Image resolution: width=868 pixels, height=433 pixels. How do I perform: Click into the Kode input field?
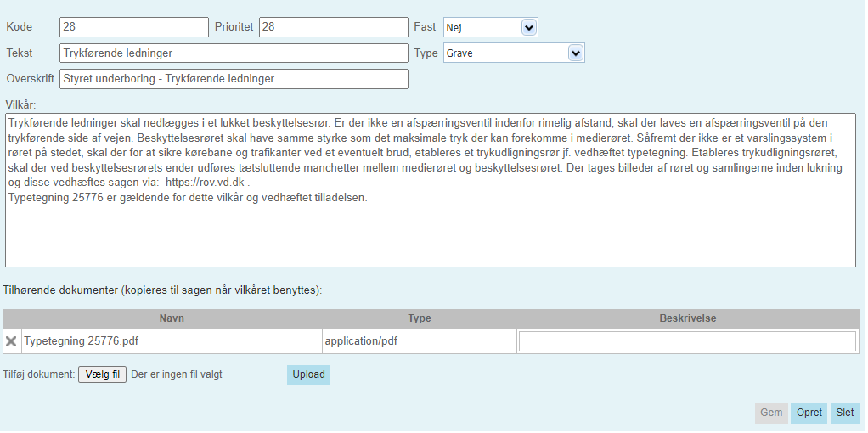point(134,27)
